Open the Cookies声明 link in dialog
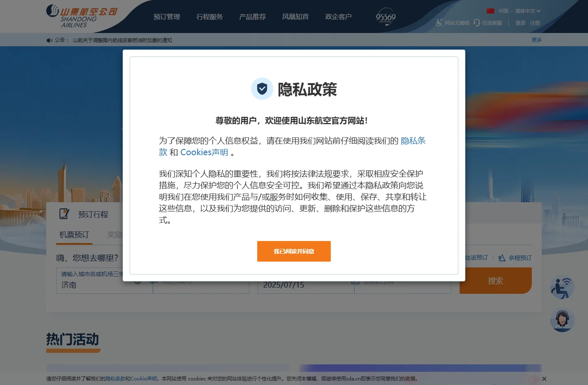The width and height of the screenshot is (588, 385). click(204, 152)
